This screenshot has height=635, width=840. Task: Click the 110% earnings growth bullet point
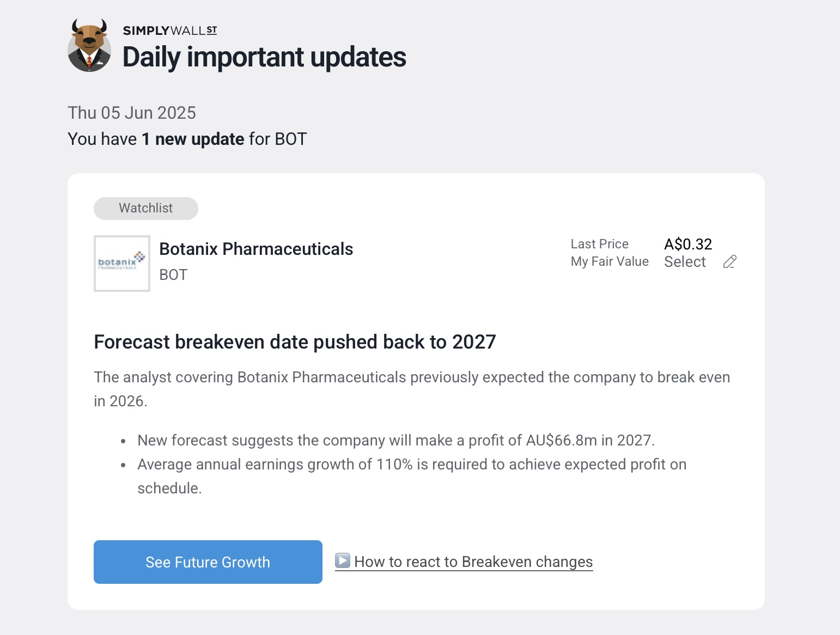(411, 465)
